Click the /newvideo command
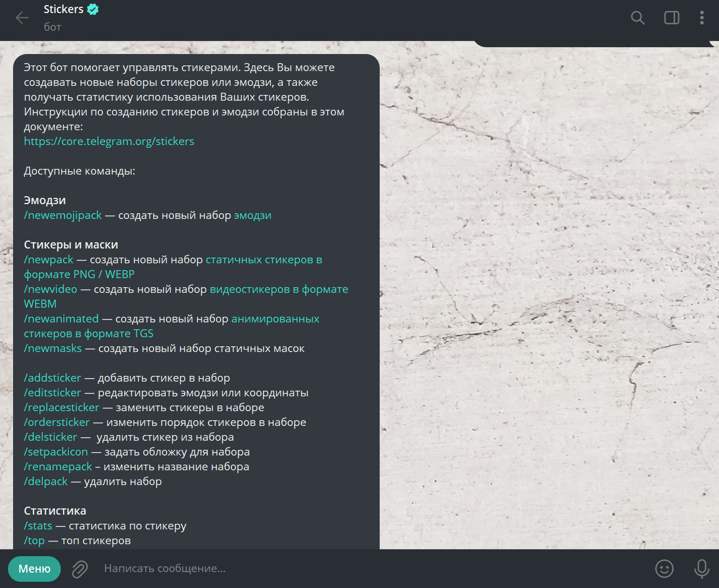 51,289
